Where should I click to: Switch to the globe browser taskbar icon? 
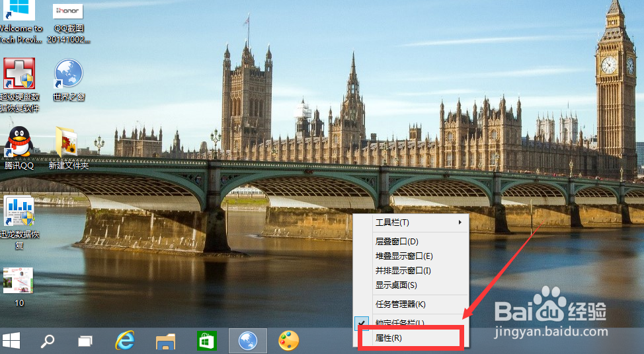tap(248, 341)
